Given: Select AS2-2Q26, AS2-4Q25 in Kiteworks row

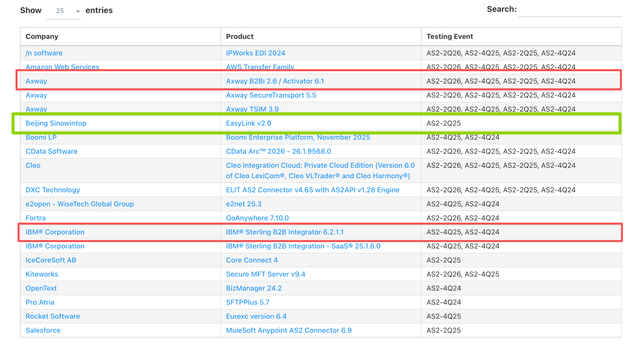Looking at the screenshot, I should [463, 275].
